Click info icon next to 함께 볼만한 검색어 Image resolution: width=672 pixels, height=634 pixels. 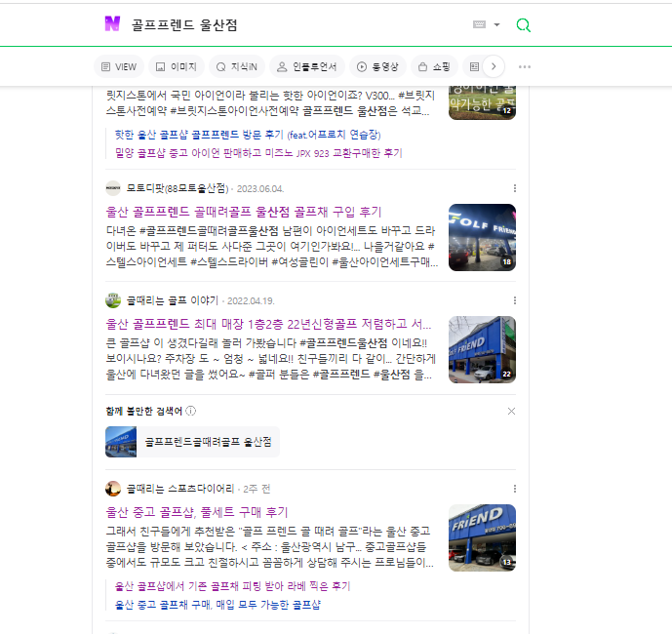coord(191,411)
